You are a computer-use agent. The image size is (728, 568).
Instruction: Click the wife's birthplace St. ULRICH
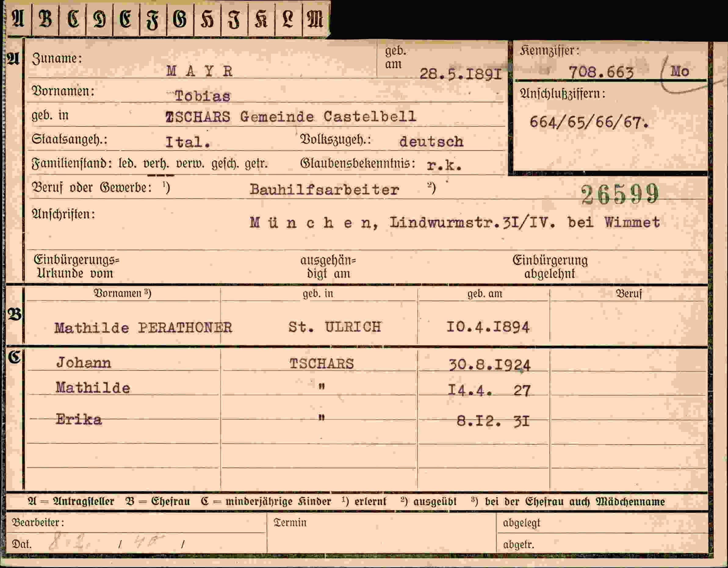[x=335, y=327]
